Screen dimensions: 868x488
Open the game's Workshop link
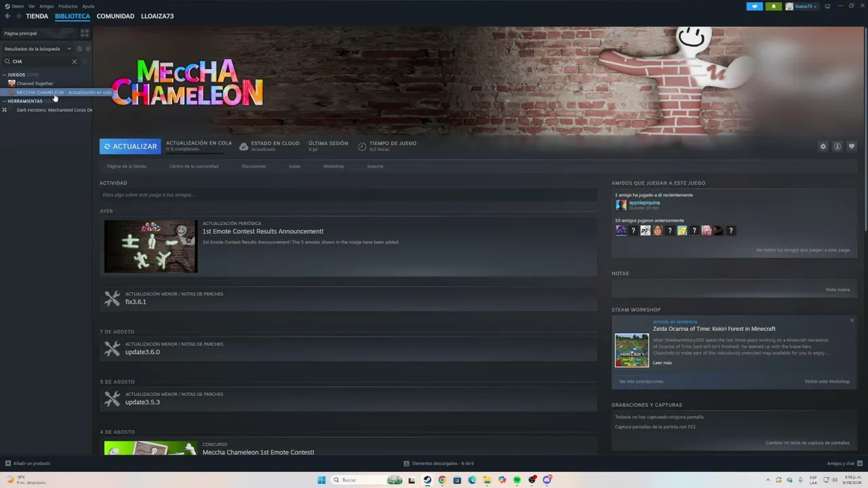pyautogui.click(x=334, y=166)
